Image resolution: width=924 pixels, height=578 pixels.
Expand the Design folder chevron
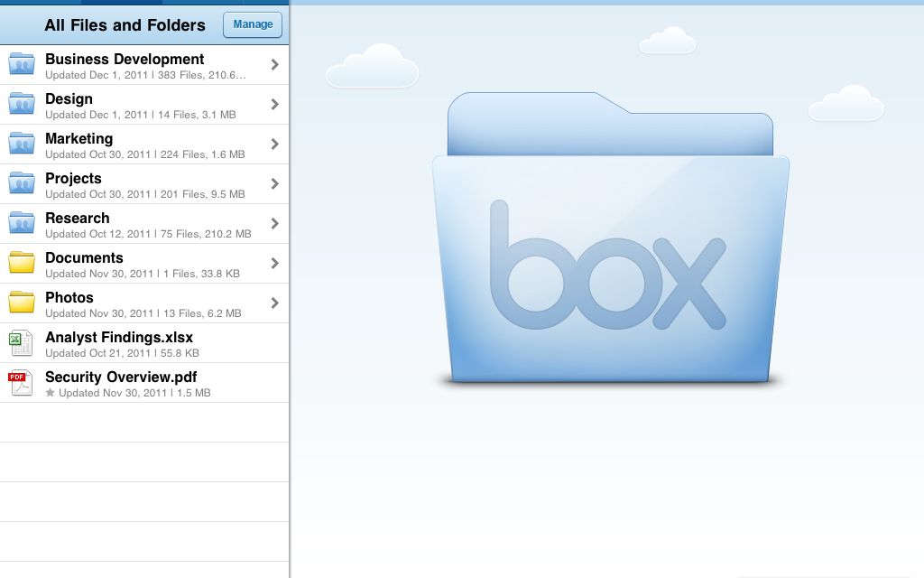click(x=274, y=105)
